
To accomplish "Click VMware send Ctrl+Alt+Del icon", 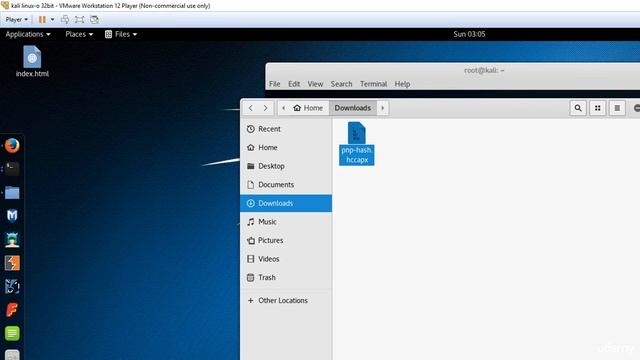I will (65, 20).
